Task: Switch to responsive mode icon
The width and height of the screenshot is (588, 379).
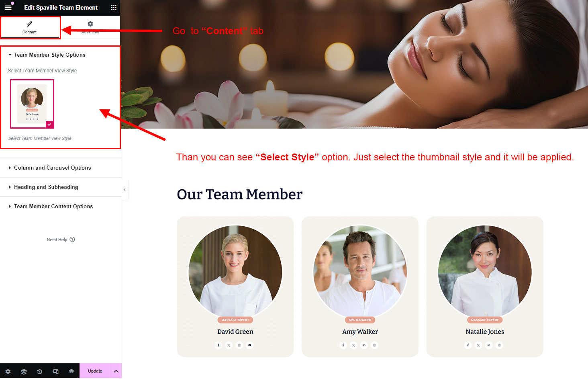Action: click(x=56, y=372)
